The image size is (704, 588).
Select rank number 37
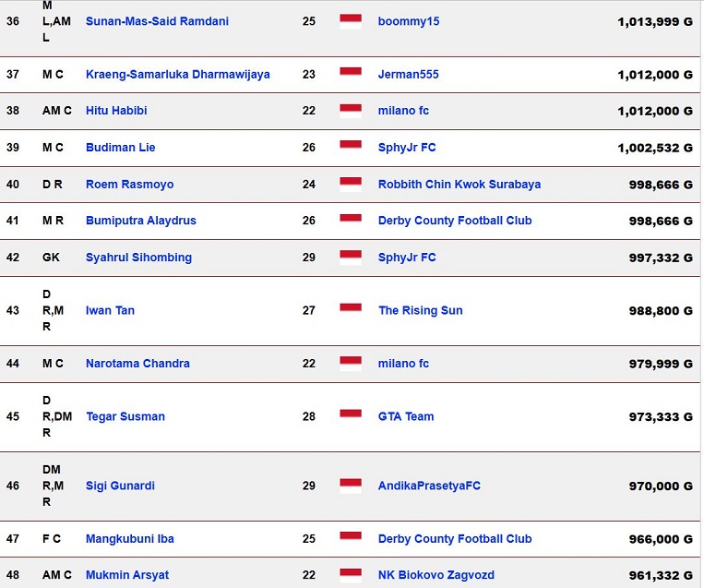[x=13, y=74]
